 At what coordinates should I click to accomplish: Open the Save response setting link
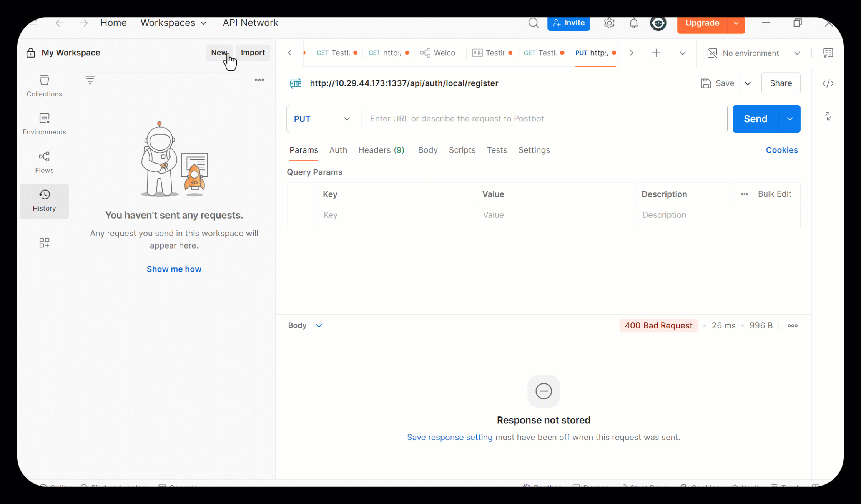(x=449, y=437)
